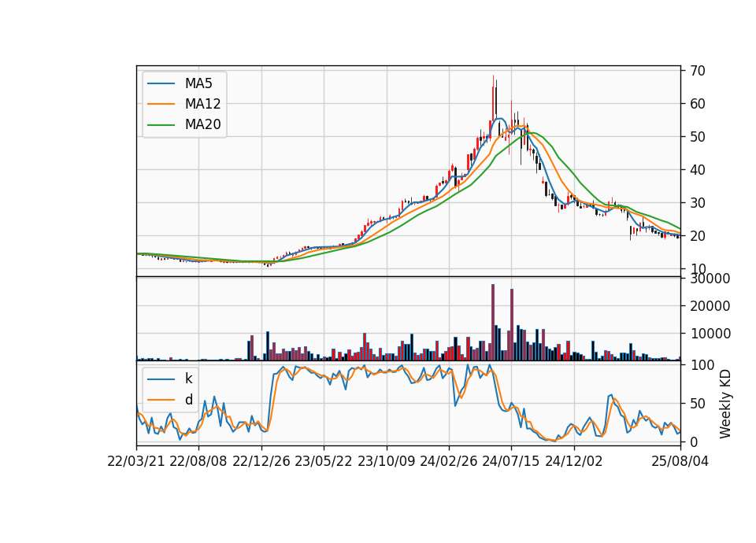Click the 23/10/09 date tick label
Image resolution: width=756 pixels, height=543 pixels.
386,461
